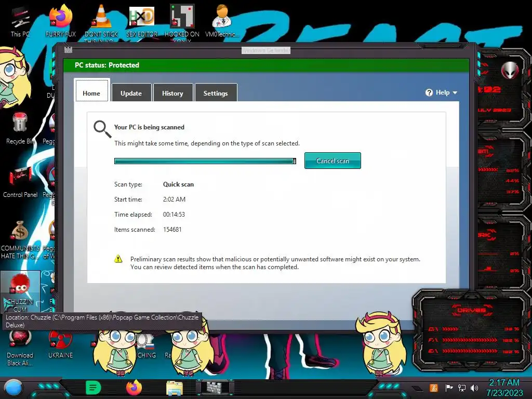Open the Recycle Bin
Screen dimensions: 532x399
click(20, 129)
